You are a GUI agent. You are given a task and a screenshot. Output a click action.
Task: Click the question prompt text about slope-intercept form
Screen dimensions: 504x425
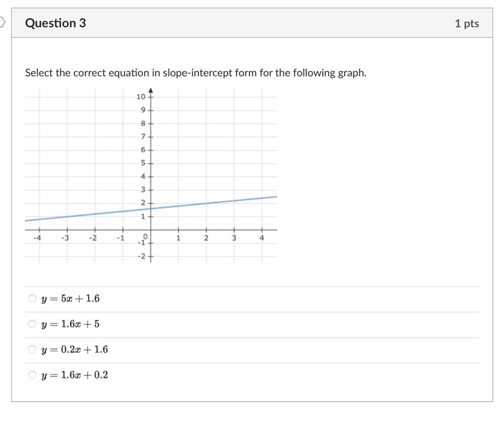[x=195, y=73]
